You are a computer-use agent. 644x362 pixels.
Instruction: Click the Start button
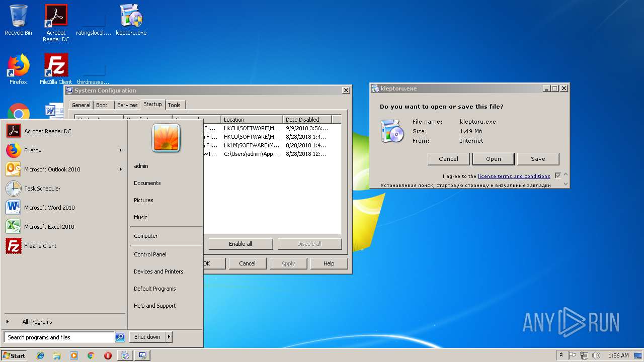click(14, 355)
